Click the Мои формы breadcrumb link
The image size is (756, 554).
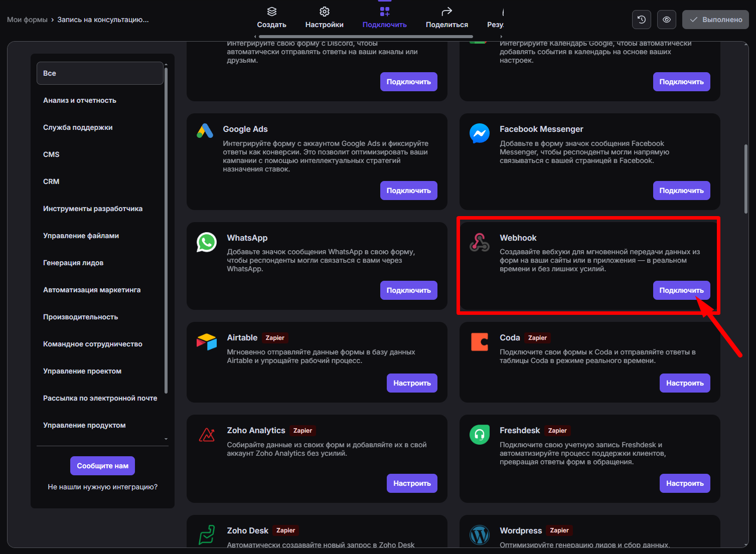pyautogui.click(x=27, y=20)
